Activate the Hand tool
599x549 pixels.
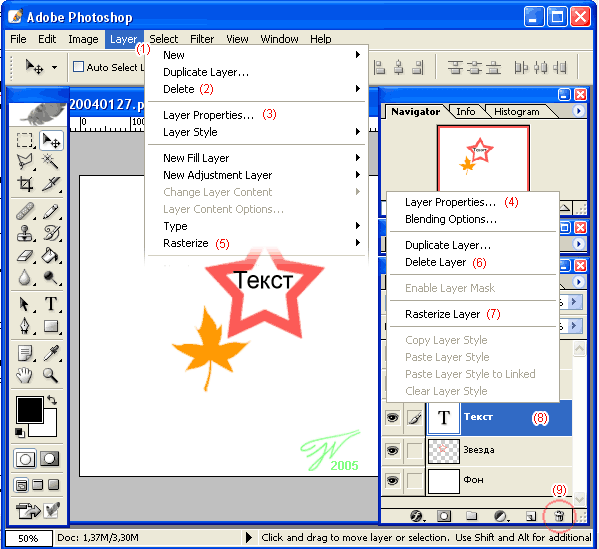pyautogui.click(x=24, y=376)
